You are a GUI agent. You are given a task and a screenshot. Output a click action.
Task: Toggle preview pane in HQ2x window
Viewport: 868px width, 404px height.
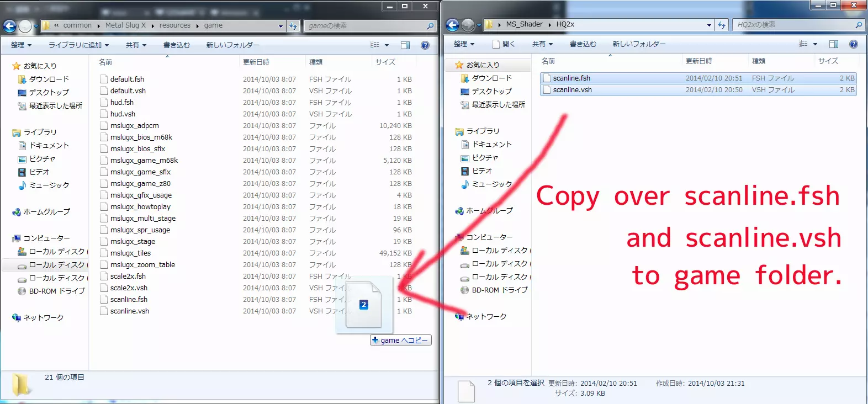tap(834, 44)
